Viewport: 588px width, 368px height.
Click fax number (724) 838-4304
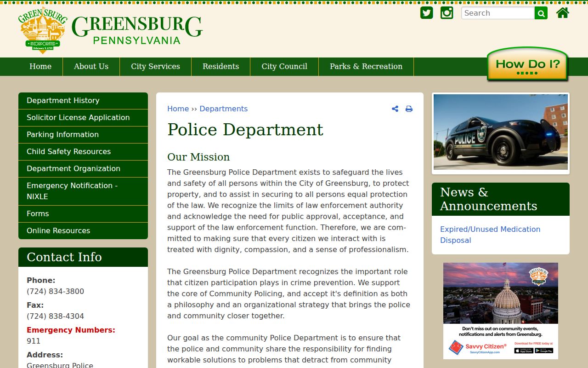(55, 316)
